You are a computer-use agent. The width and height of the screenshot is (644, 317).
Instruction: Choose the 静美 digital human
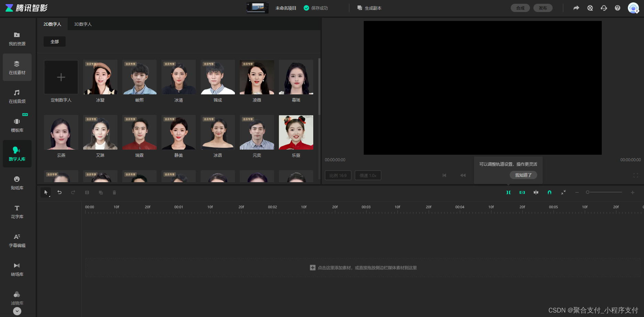[179, 132]
